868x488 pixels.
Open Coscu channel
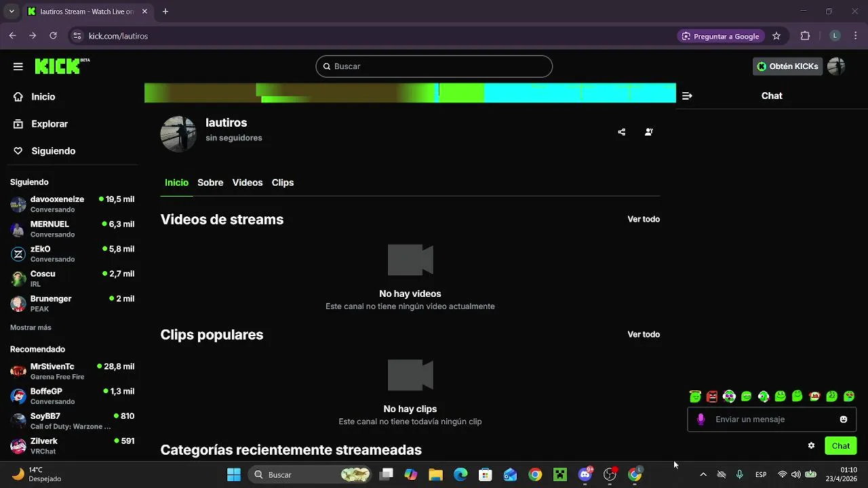click(x=73, y=279)
